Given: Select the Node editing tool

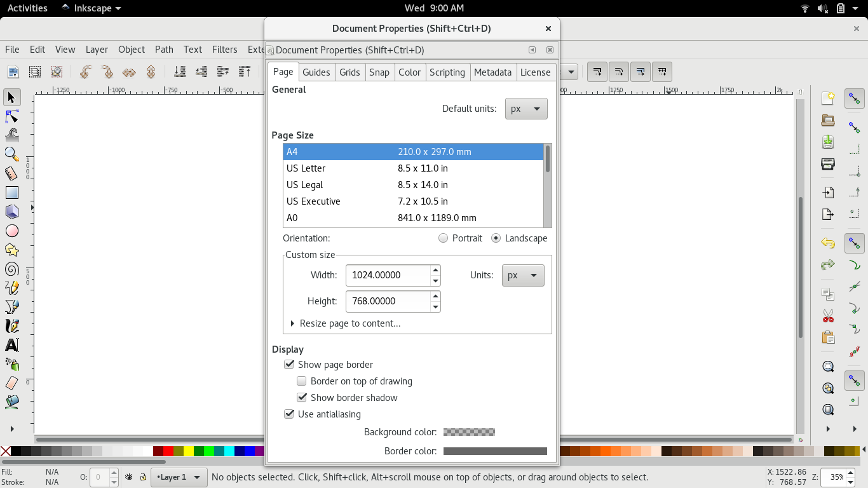Looking at the screenshot, I should [x=12, y=116].
